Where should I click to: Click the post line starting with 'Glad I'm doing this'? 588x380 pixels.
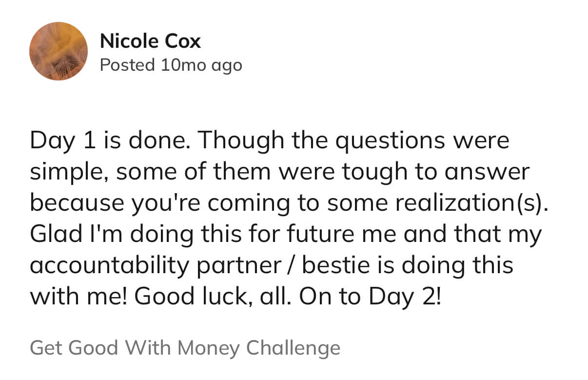tap(286, 234)
